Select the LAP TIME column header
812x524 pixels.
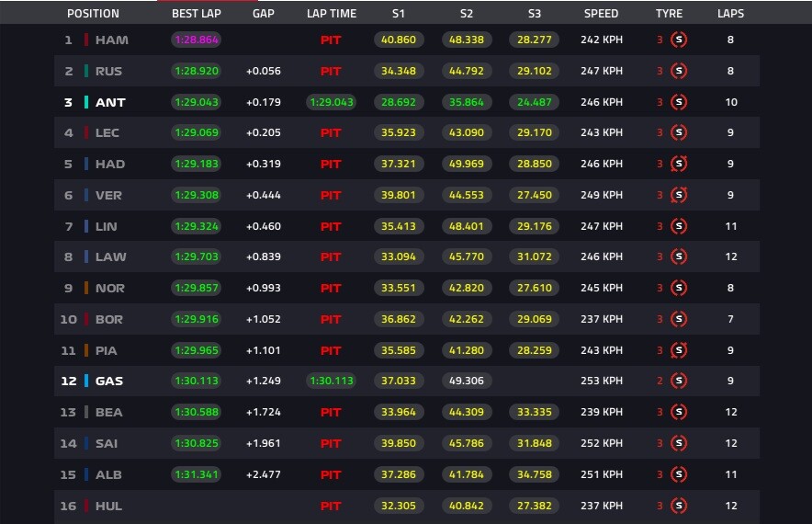[x=332, y=14]
